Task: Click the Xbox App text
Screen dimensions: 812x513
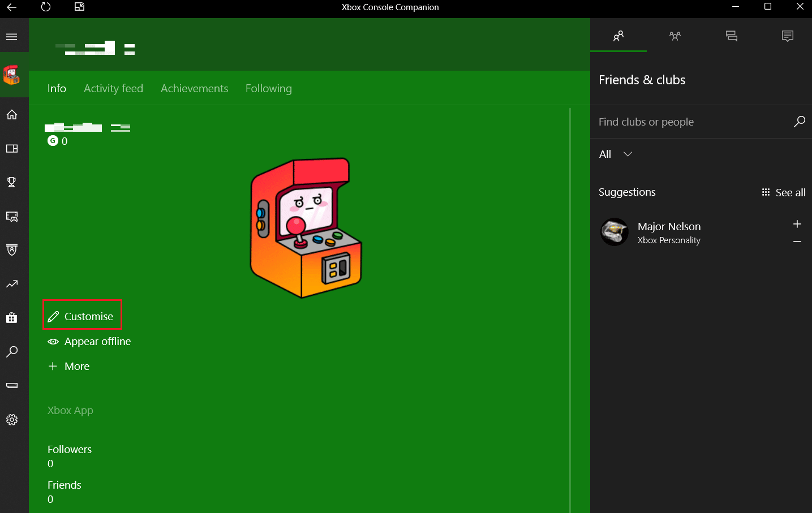Action: tap(70, 411)
